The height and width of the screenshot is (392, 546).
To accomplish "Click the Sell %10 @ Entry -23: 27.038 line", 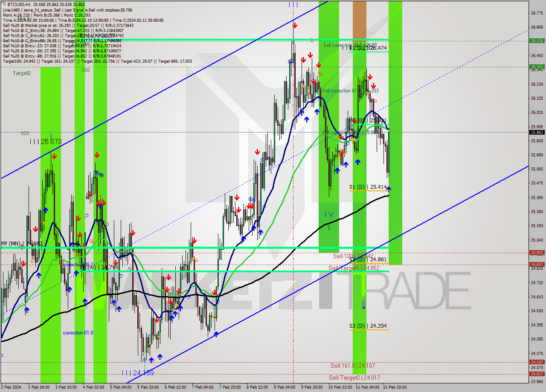I will pyautogui.click(x=62, y=46).
